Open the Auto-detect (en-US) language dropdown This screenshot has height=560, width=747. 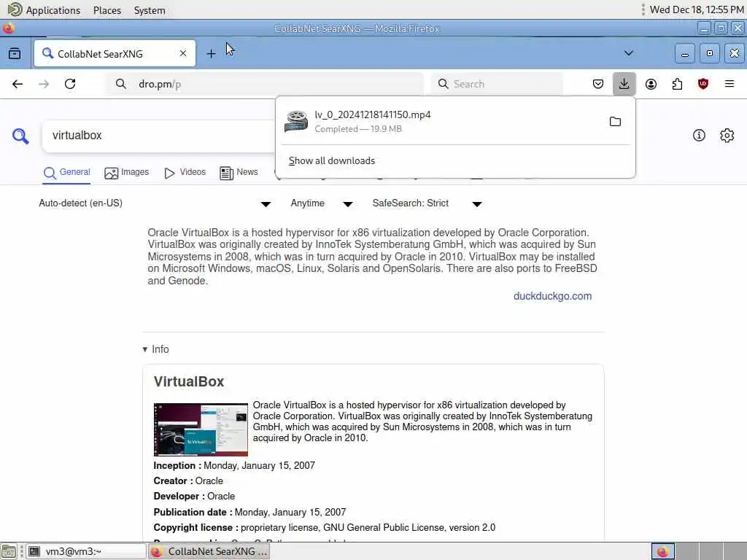(155, 203)
